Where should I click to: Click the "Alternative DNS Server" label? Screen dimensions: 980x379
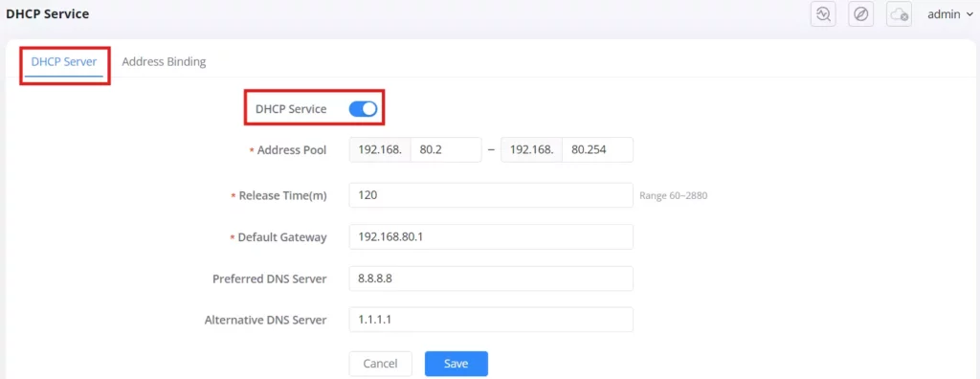tap(266, 320)
